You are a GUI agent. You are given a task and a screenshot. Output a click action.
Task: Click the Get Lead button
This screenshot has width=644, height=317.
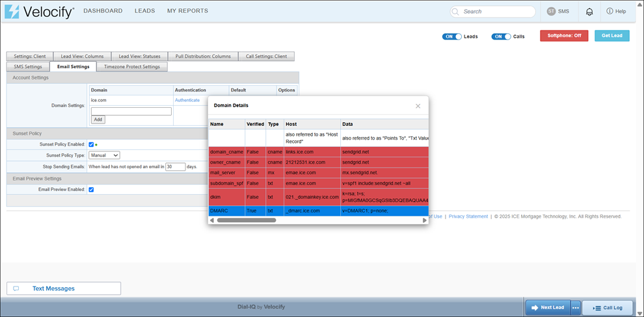pyautogui.click(x=612, y=36)
